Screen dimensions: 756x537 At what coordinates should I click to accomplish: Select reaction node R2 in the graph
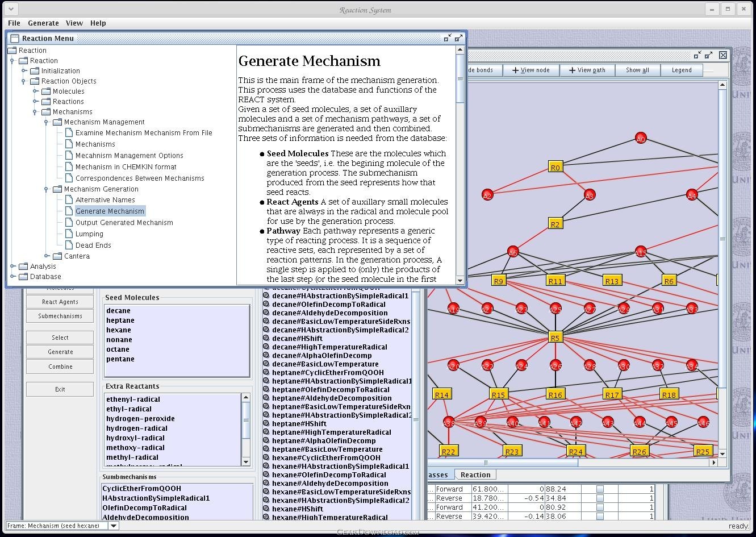(x=555, y=224)
